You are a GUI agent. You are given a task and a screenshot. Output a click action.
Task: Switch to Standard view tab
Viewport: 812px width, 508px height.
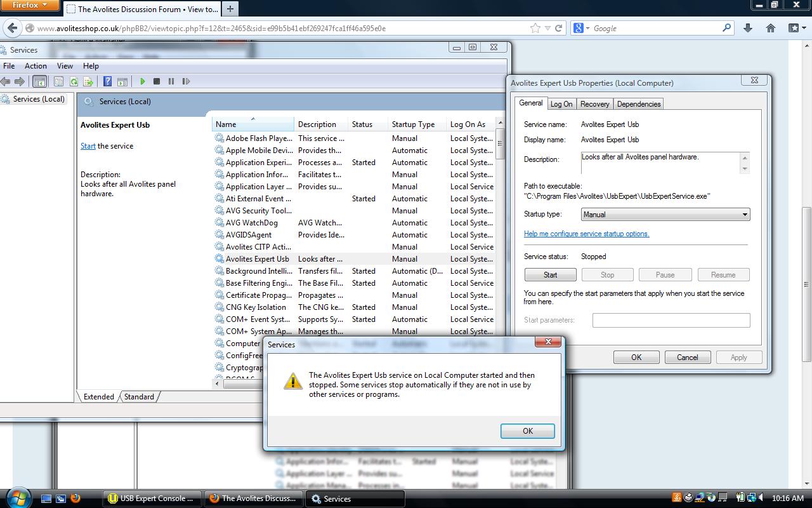139,397
